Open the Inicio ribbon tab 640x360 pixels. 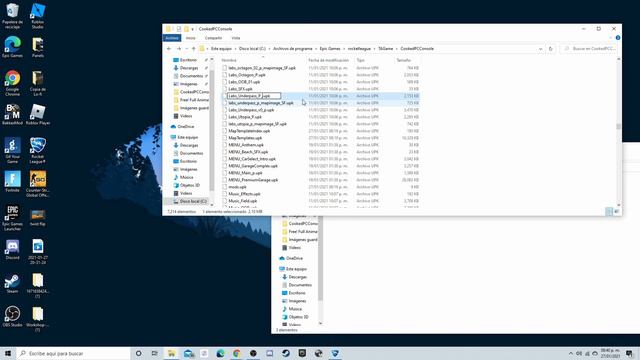191,38
